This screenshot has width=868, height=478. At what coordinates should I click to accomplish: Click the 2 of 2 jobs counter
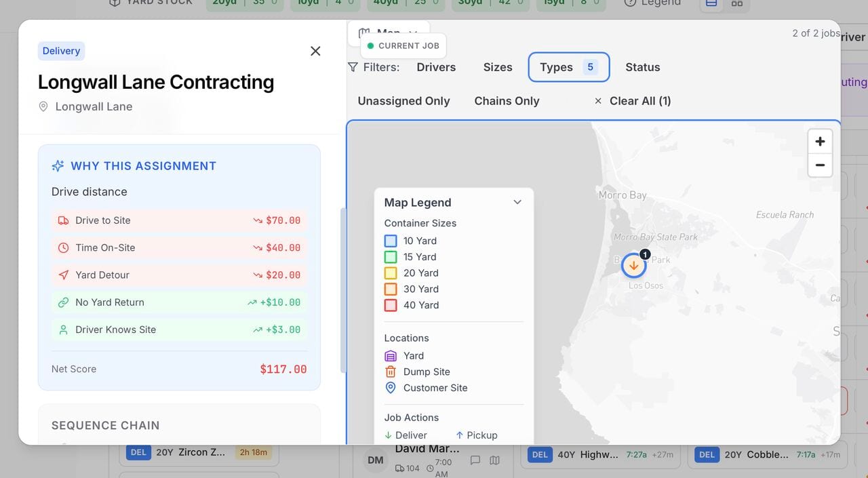816,33
